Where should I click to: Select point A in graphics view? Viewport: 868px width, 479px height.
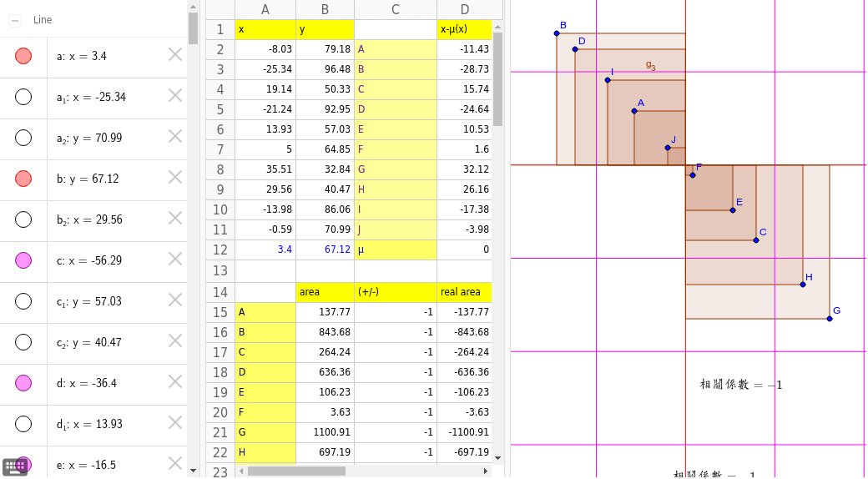634,111
